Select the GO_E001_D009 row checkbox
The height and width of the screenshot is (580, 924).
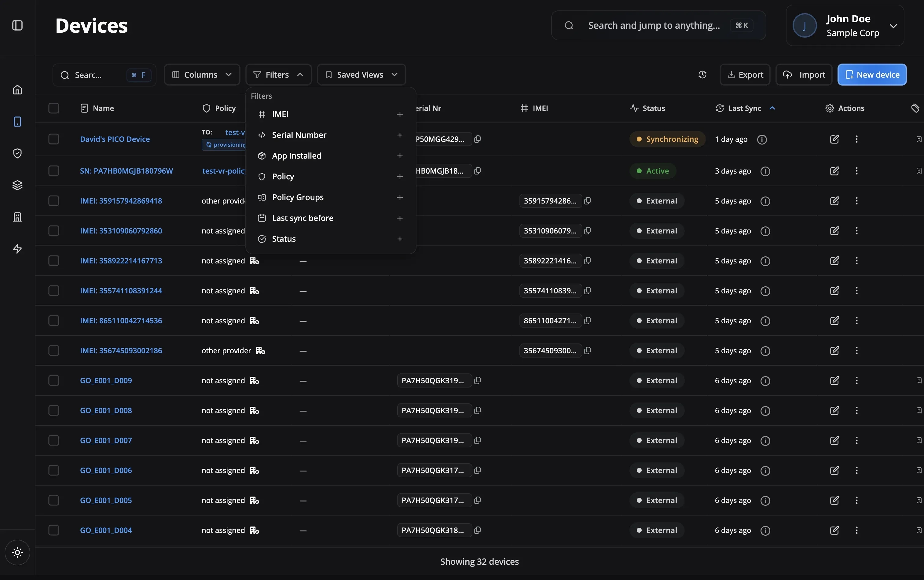[x=54, y=380]
